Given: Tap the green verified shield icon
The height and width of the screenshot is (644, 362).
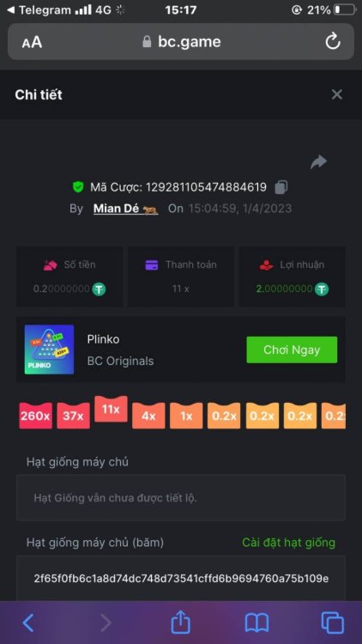Looking at the screenshot, I should [78, 187].
